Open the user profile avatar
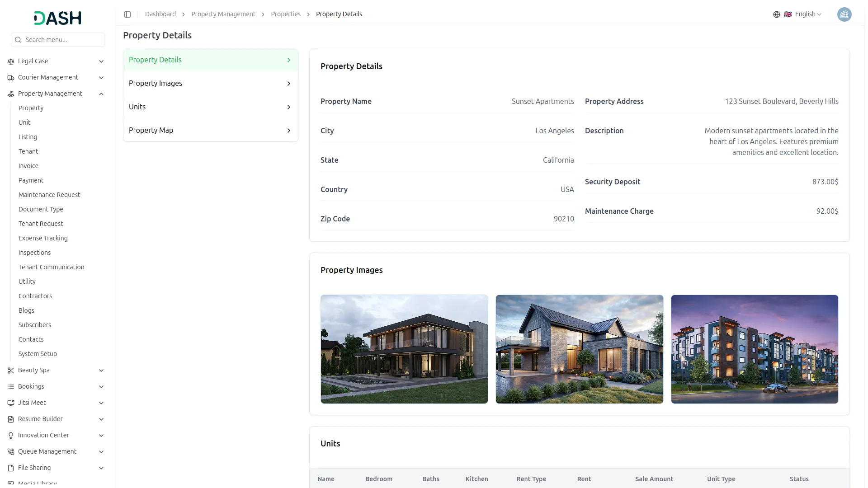This screenshot has height=488, width=868. pyautogui.click(x=844, y=14)
